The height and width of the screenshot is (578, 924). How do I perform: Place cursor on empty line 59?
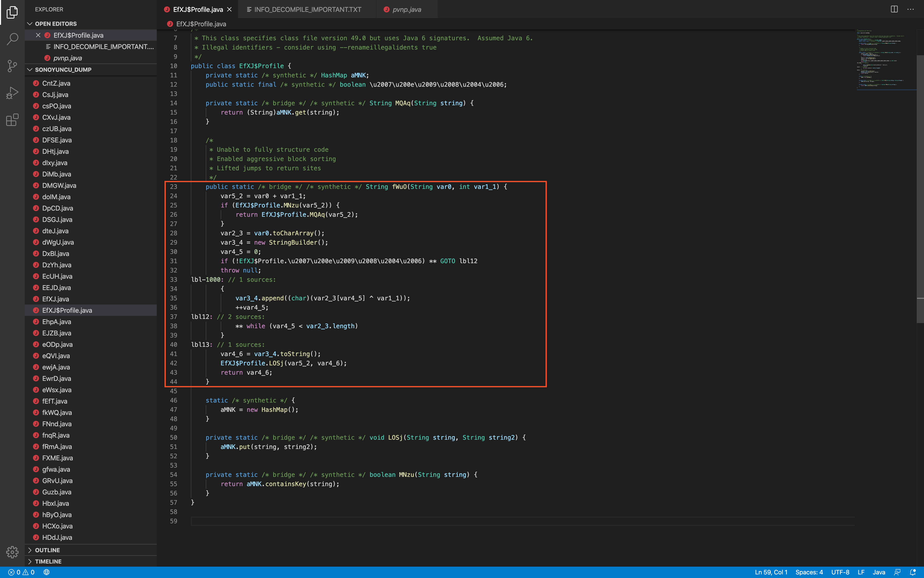click(522, 521)
